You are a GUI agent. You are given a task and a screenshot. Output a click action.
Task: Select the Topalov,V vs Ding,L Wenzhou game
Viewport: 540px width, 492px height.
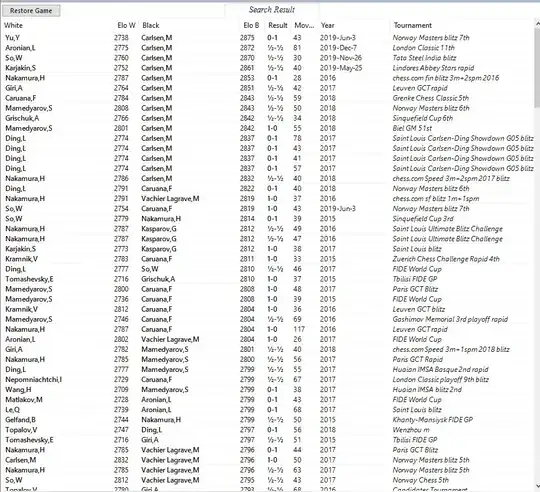tap(267, 430)
